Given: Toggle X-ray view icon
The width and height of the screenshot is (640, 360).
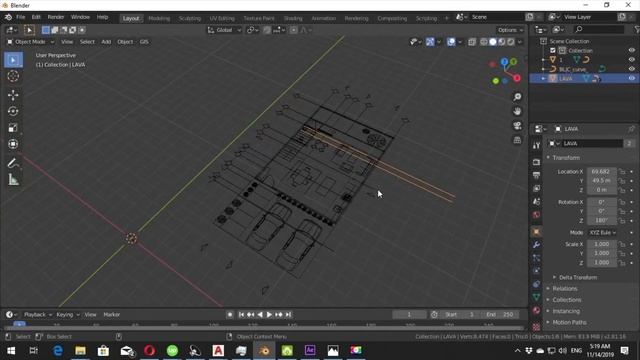Looking at the screenshot, I should tap(472, 42).
